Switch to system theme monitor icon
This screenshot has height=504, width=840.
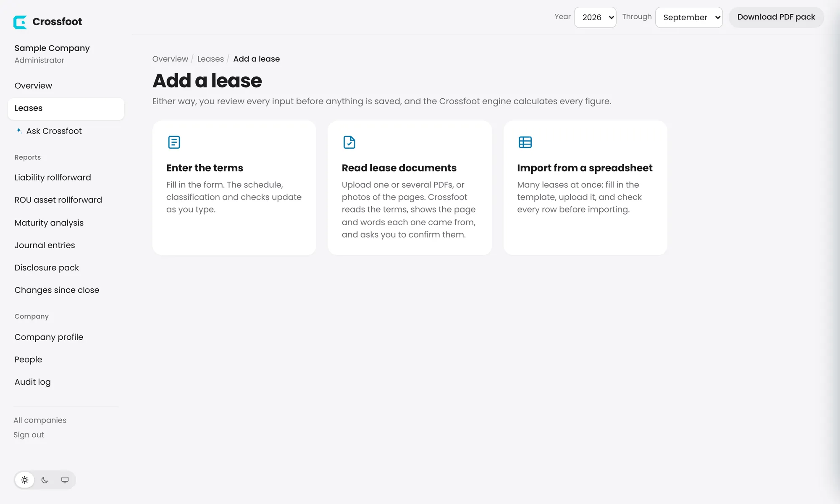[x=65, y=480]
